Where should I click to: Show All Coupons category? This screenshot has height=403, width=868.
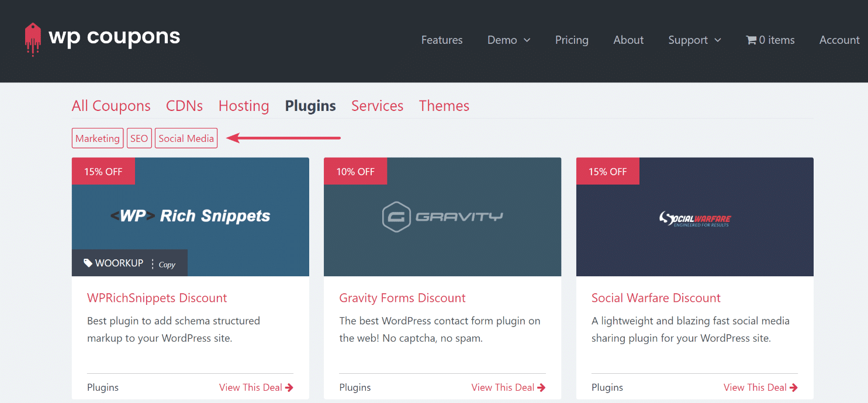pyautogui.click(x=111, y=106)
